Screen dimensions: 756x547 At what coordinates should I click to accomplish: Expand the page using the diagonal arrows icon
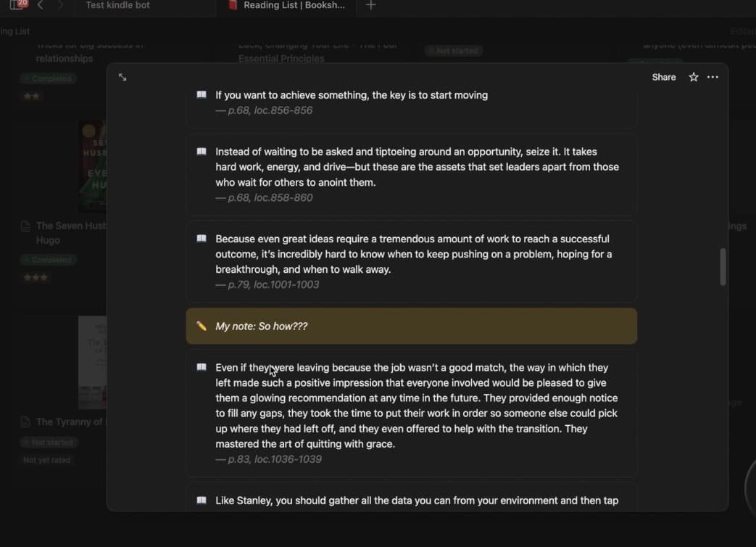pyautogui.click(x=122, y=77)
